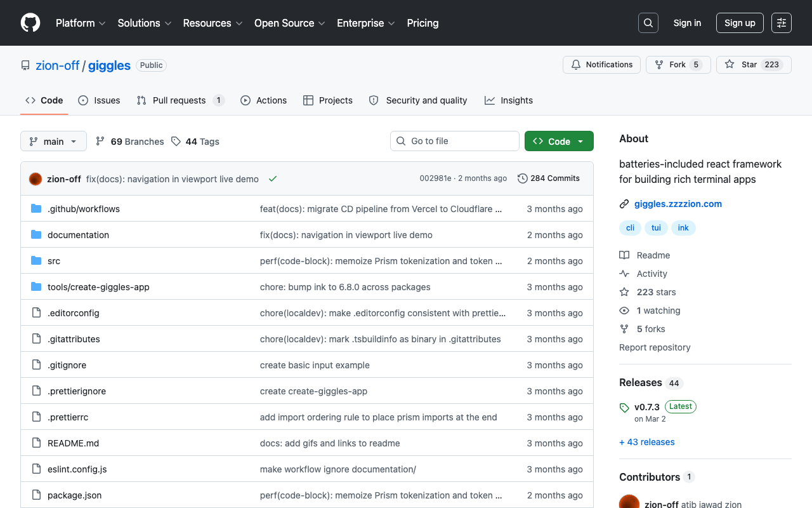The image size is (812, 508).
Task: Click the GitHub logo icon
Action: (30, 23)
